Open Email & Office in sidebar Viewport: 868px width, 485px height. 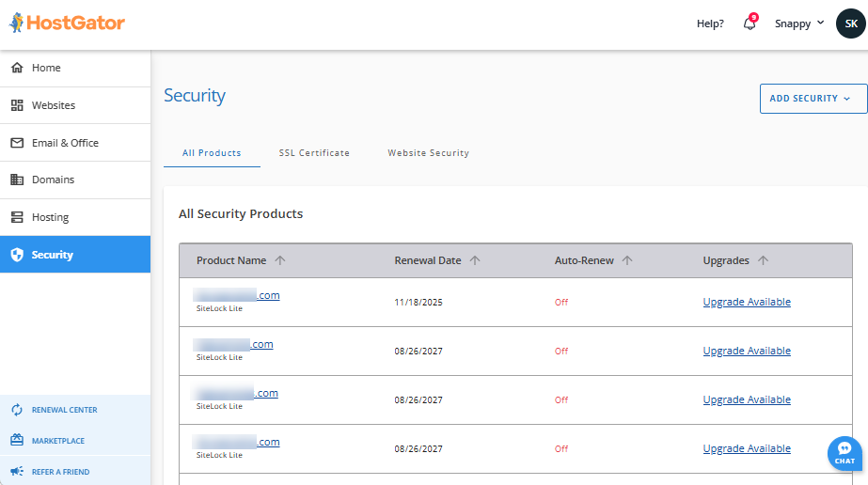pyautogui.click(x=75, y=143)
